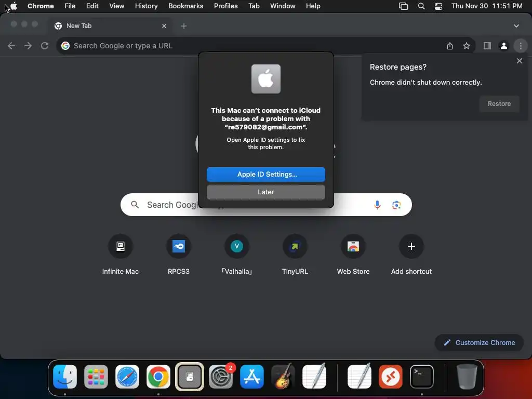Viewport: 532px width, 399px height.
Task: Open Spotlight search in menu bar
Action: (421, 6)
